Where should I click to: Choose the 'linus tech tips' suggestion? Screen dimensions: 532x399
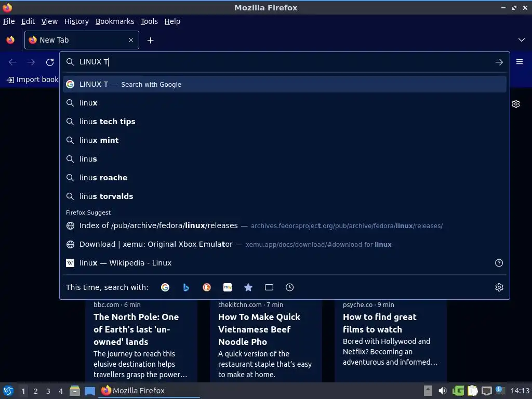[284, 122]
